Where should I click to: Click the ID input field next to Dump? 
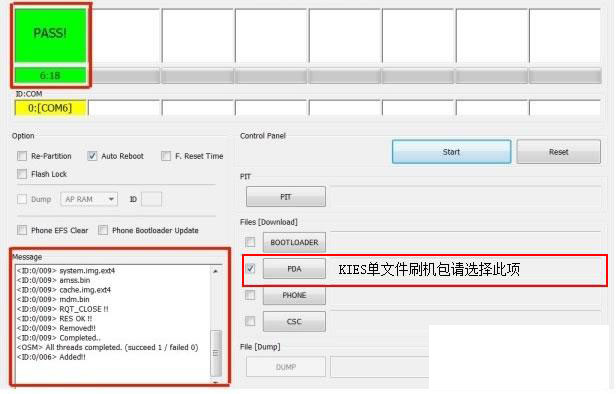[x=151, y=200]
